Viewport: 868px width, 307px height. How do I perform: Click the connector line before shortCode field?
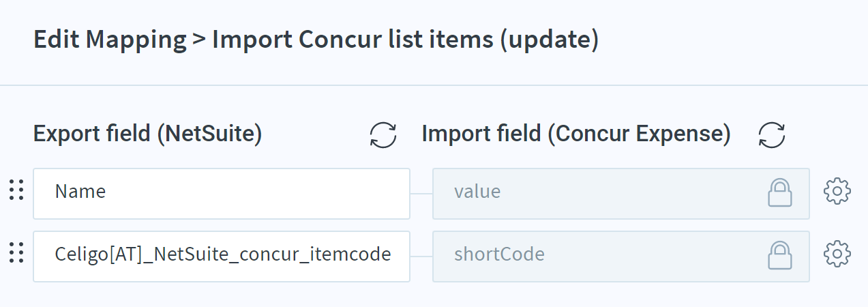[421, 256]
